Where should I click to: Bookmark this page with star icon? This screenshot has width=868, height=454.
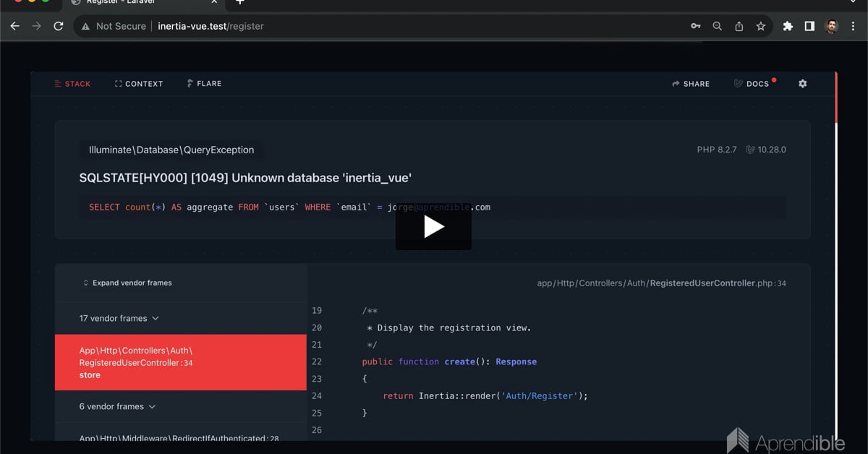pos(760,26)
